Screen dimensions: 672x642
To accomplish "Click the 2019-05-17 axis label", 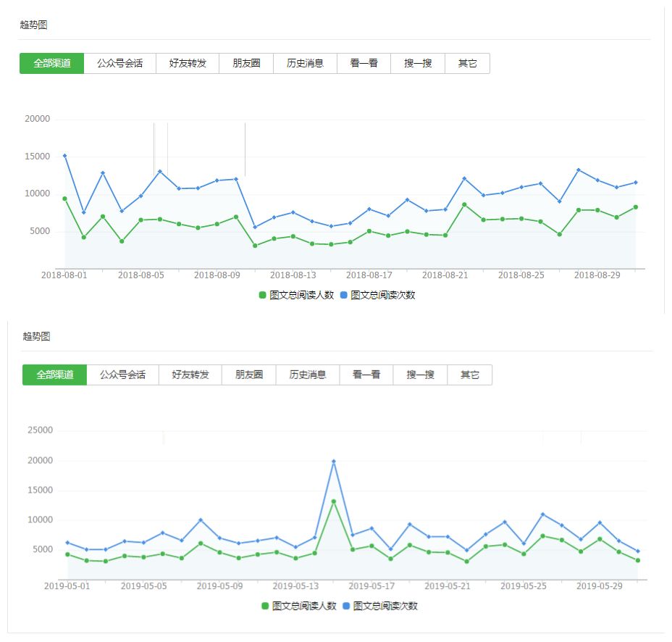I will coord(371,586).
